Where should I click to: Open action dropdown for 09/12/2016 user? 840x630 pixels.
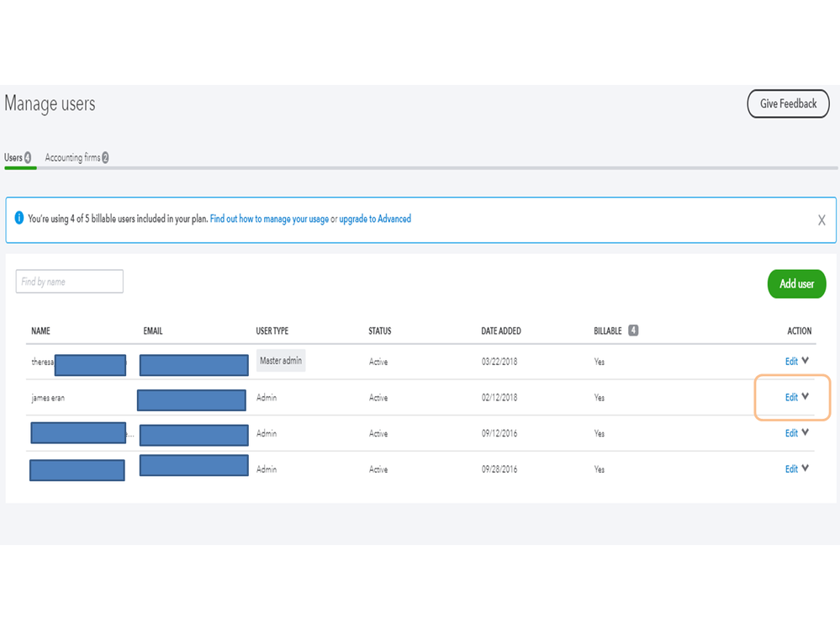tap(806, 433)
